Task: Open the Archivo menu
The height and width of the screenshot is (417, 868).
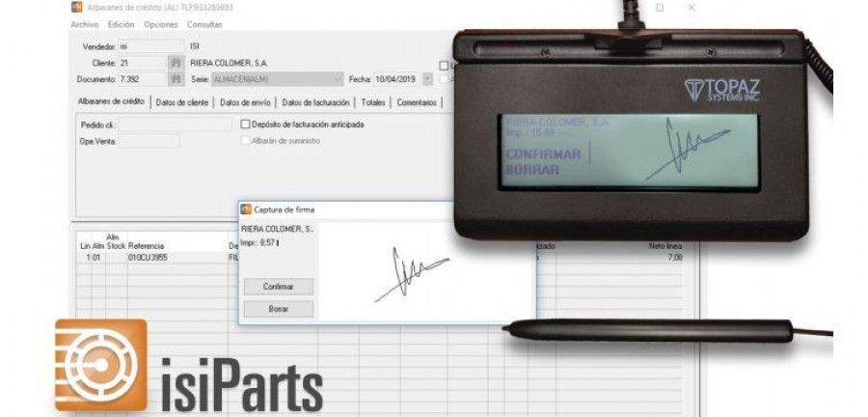Action: click(84, 25)
